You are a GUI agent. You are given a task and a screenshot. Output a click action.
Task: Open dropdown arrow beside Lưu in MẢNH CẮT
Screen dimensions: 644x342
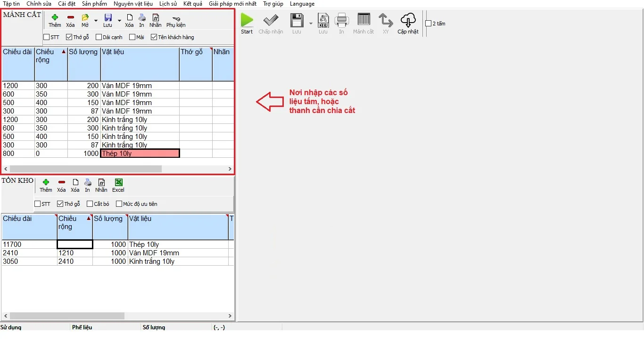(x=119, y=21)
